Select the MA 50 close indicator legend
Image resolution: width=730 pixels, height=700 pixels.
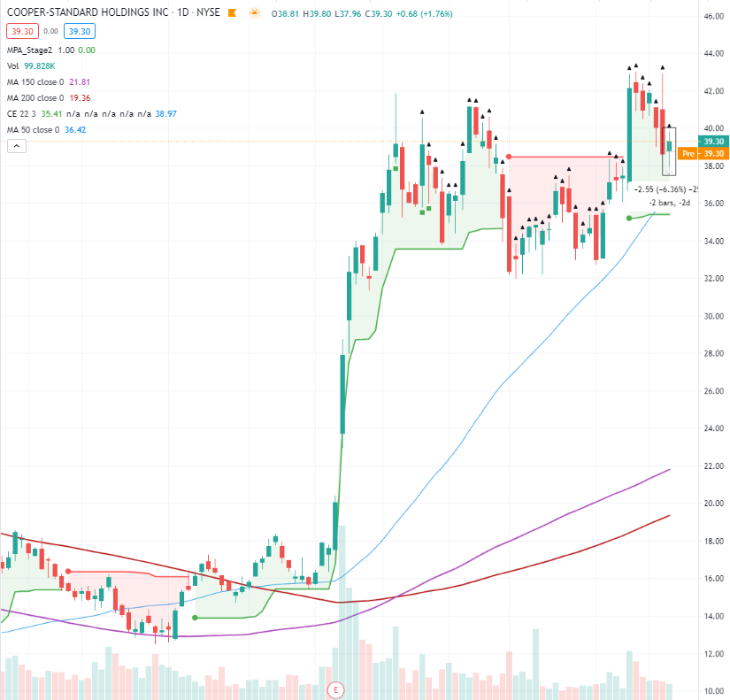[x=34, y=130]
